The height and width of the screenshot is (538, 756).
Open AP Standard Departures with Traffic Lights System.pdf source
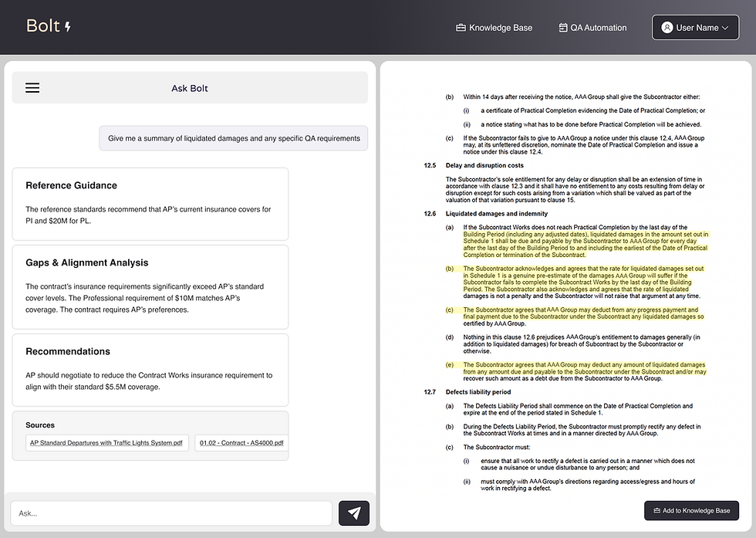tap(106, 443)
